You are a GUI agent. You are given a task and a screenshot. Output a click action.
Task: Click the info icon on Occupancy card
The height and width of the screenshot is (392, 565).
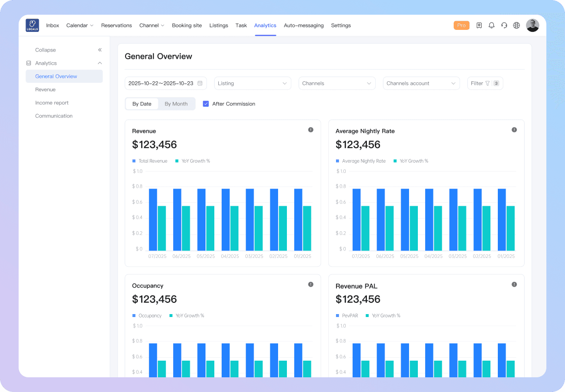(x=310, y=284)
